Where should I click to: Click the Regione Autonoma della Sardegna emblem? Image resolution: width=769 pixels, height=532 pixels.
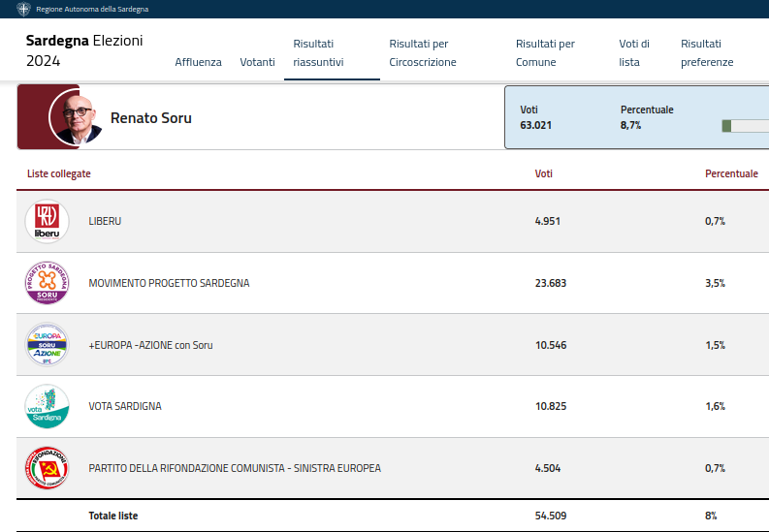coord(24,9)
